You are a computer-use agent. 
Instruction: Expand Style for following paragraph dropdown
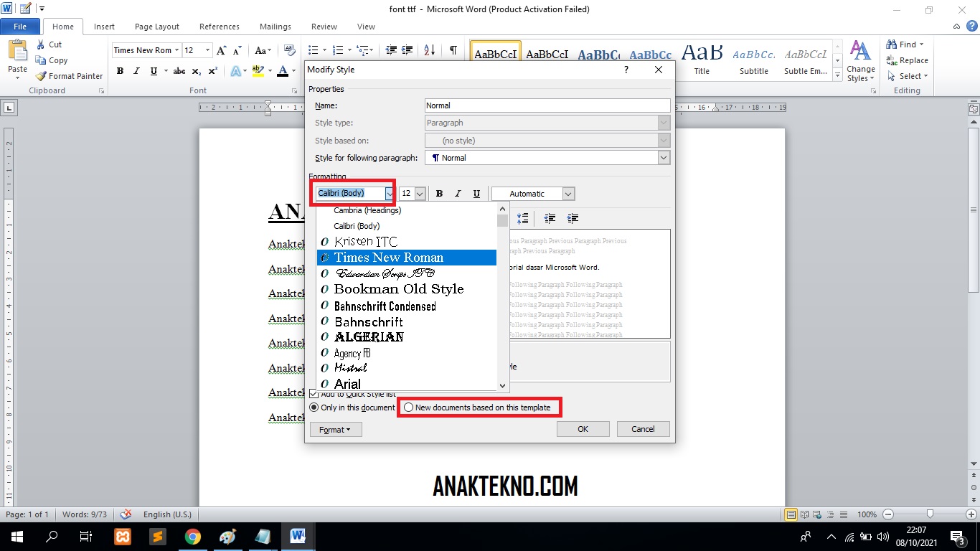click(x=664, y=158)
